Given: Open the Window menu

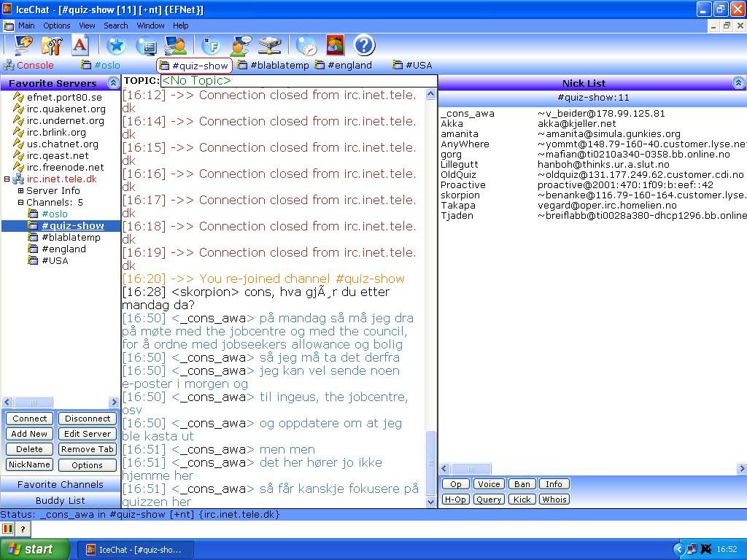Looking at the screenshot, I should pos(150,26).
